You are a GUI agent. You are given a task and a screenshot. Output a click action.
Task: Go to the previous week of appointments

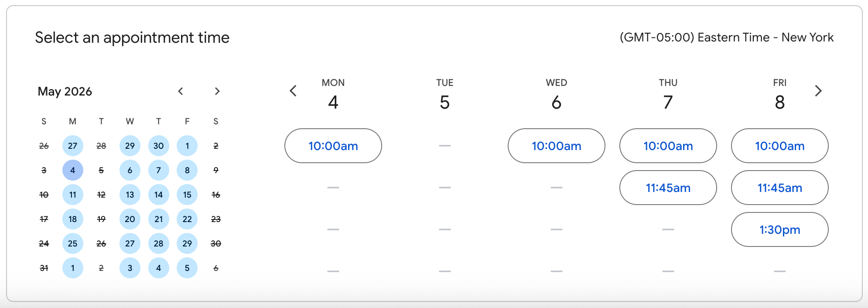pyautogui.click(x=292, y=91)
